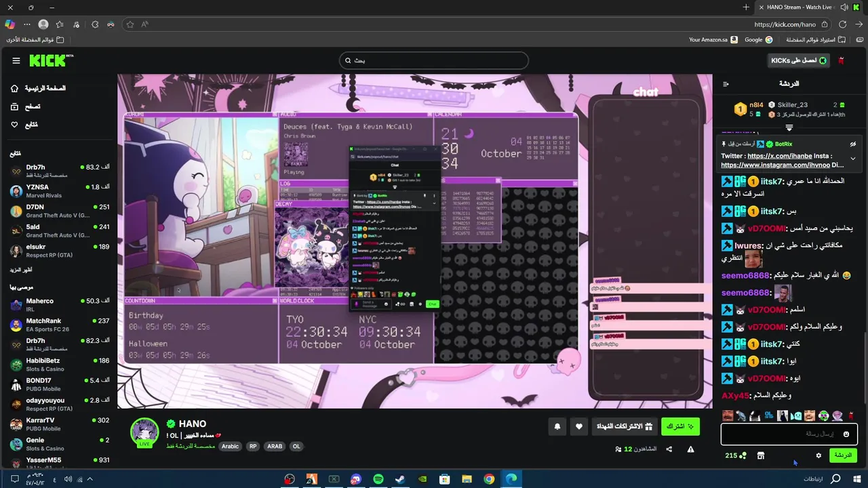Open the Maherco IRL recommended channel

point(60,305)
